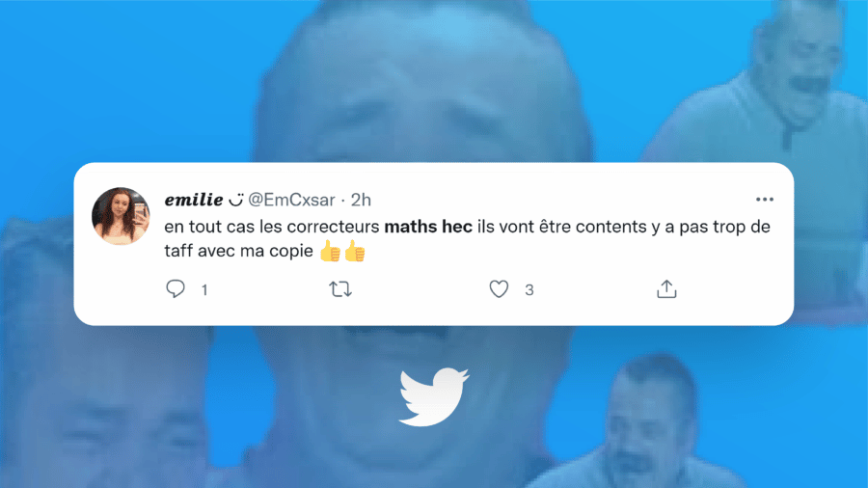Screen dimensions: 868x488
Task: Click the first thumbs-up emoji
Action: pyautogui.click(x=331, y=251)
